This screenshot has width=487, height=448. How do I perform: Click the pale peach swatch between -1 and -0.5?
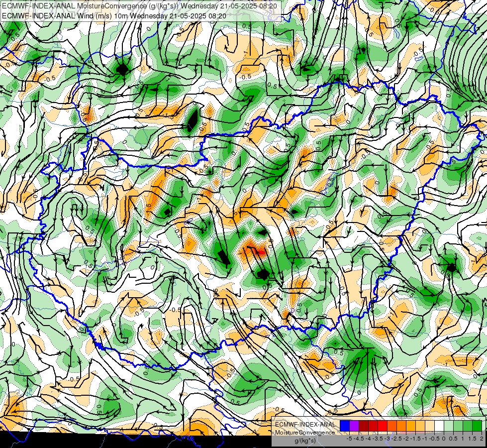(x=429, y=426)
